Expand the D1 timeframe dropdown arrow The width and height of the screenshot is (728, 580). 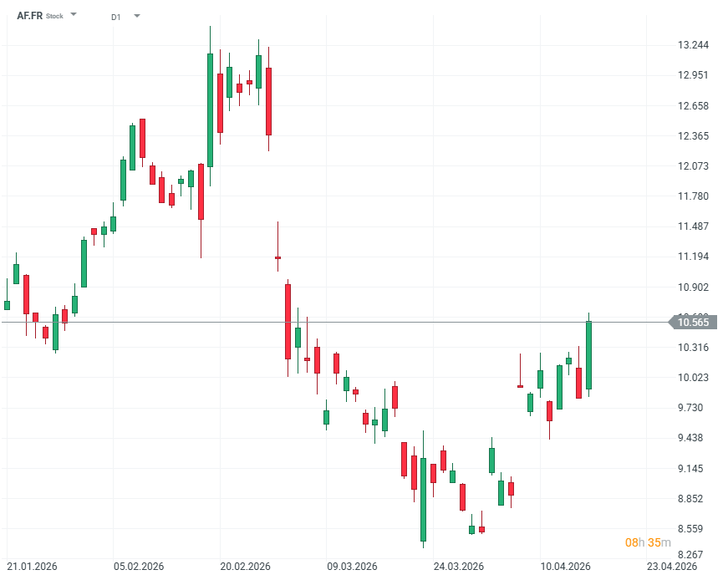137,16
